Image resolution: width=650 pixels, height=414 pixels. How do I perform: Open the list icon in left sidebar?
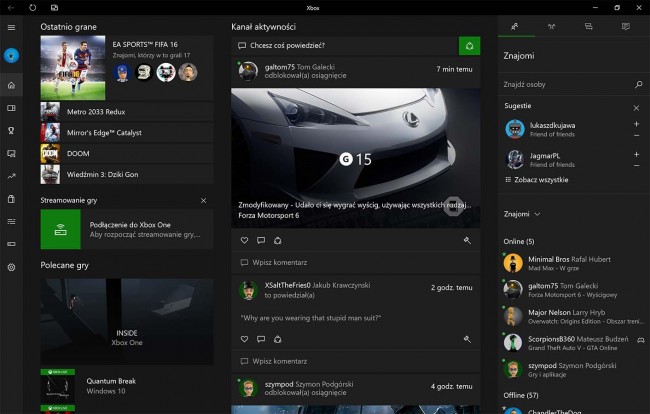click(x=11, y=222)
